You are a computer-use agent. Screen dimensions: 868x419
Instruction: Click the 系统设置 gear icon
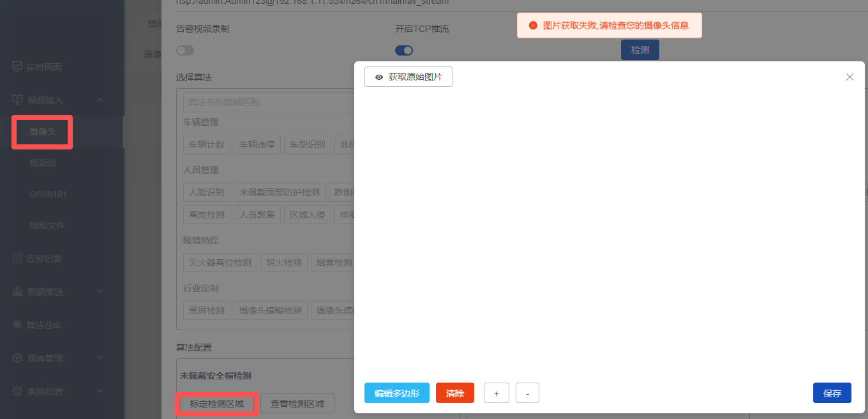17,392
